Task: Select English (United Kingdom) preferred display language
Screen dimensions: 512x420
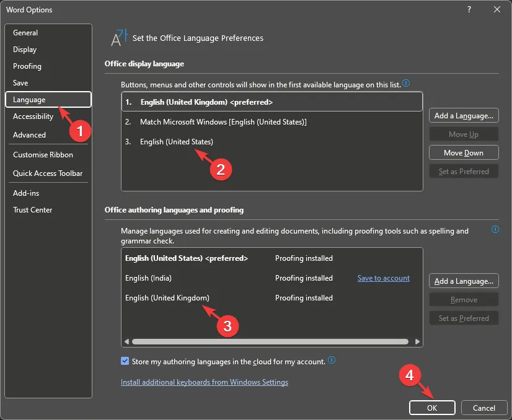Action: (272, 102)
